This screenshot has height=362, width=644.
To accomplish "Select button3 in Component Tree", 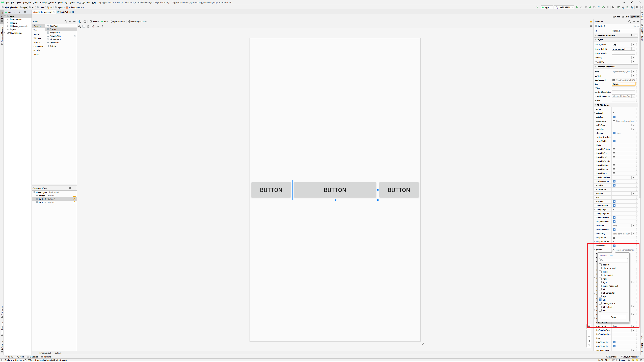I will (42, 202).
